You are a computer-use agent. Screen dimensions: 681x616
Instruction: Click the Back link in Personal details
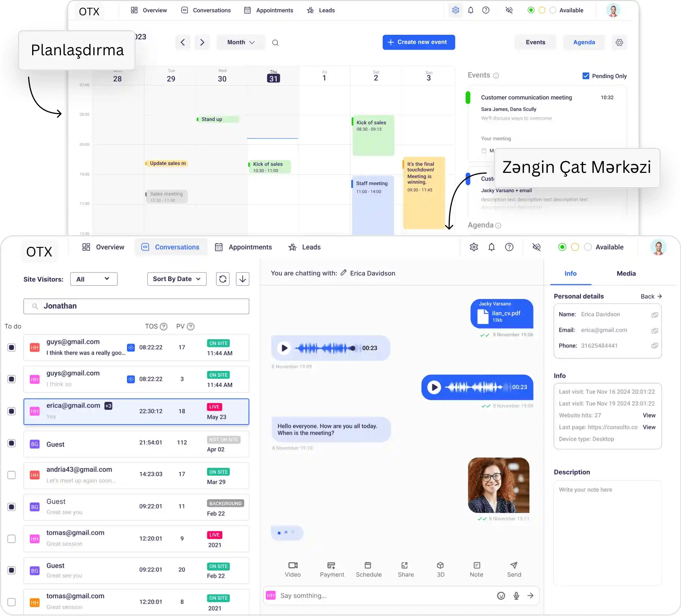[x=651, y=296]
